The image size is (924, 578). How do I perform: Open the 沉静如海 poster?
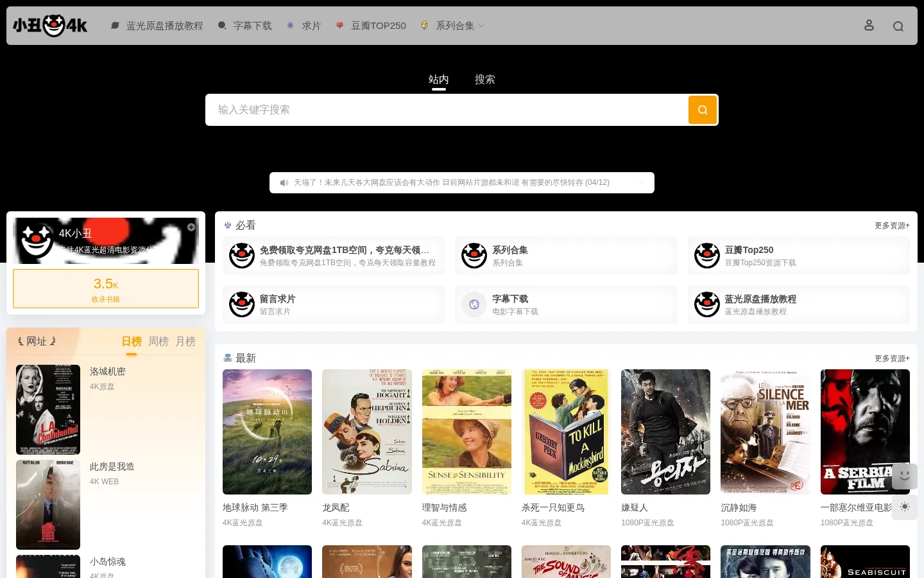[766, 432]
